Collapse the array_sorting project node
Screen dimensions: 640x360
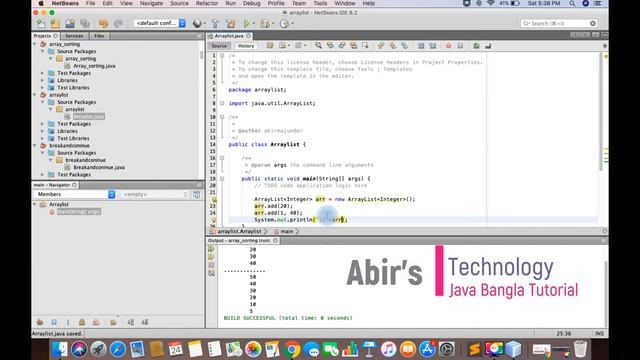pos(35,44)
